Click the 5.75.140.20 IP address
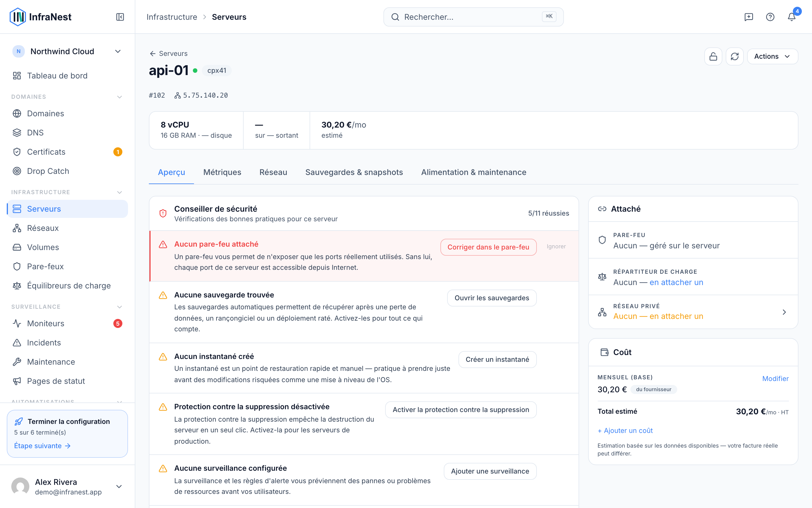Screen dimensions: 812x508 click(205, 95)
